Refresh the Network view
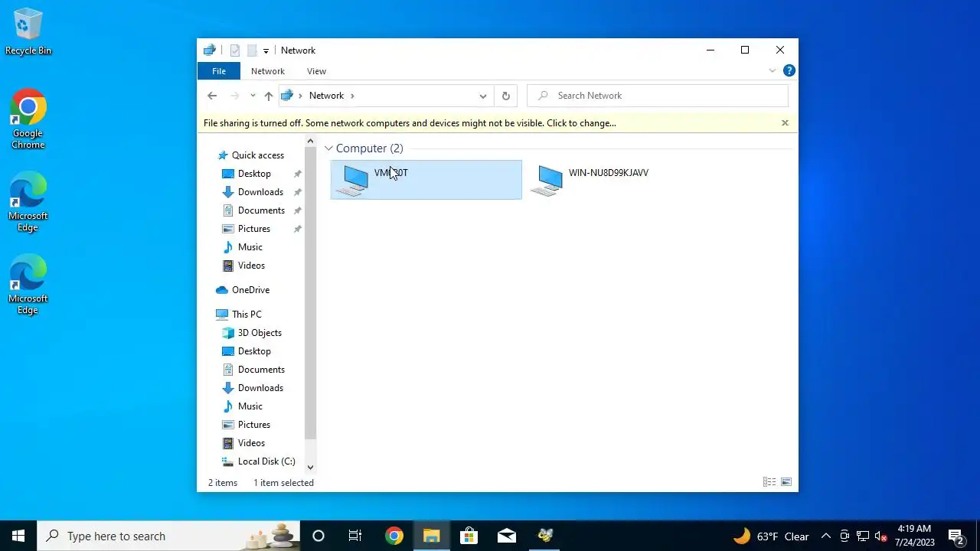Viewport: 980px width, 551px height. pos(505,96)
